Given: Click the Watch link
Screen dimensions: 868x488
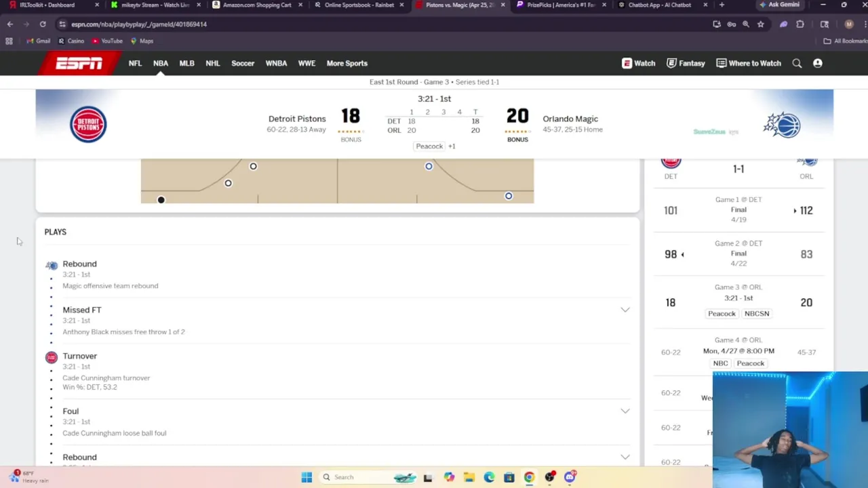Looking at the screenshot, I should click(639, 63).
